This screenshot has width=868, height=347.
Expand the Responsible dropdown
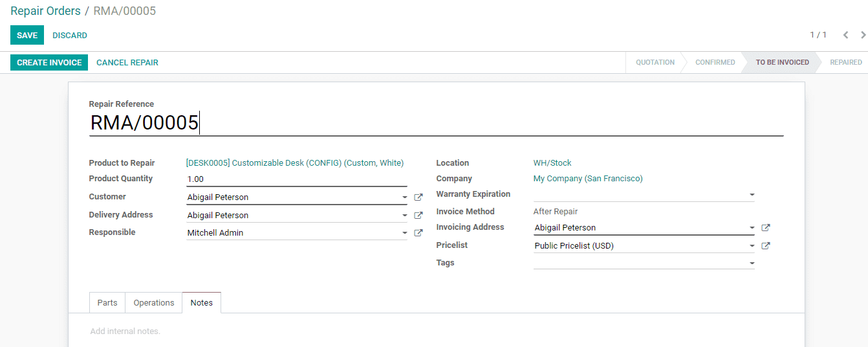(404, 233)
